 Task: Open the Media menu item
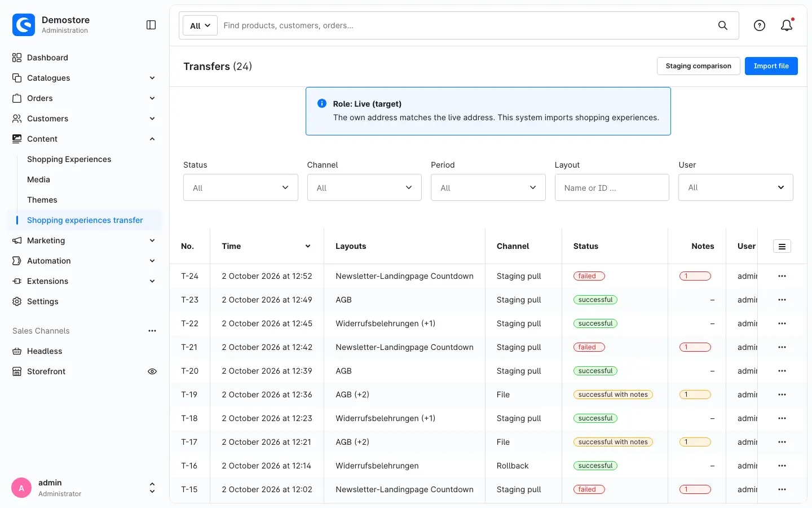click(38, 179)
